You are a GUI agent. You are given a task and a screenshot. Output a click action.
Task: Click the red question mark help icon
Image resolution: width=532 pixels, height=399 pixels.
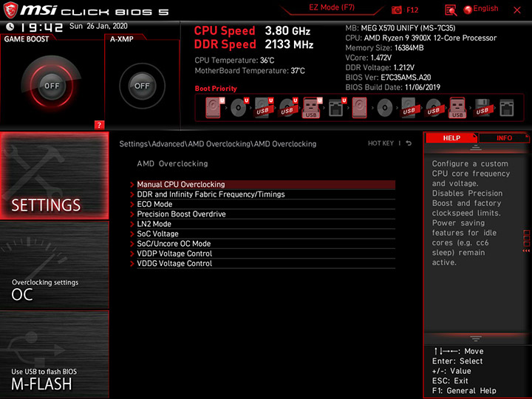point(99,125)
